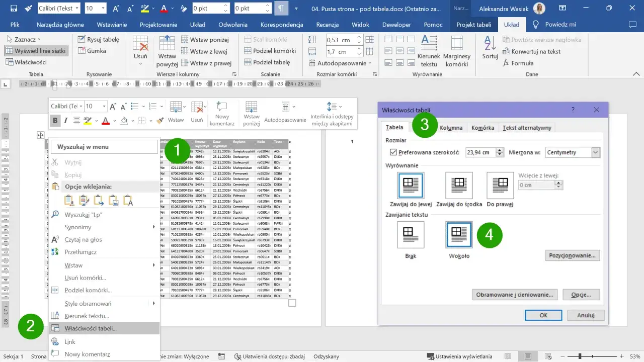Click Wstaw powyżej insert row above icon
Image resolution: width=644 pixels, height=362 pixels.
[167, 51]
